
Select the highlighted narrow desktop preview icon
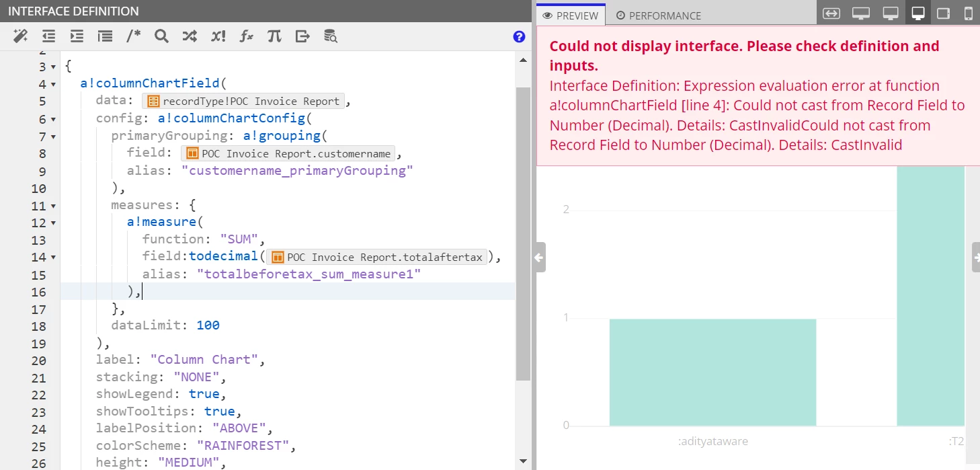(x=918, y=13)
